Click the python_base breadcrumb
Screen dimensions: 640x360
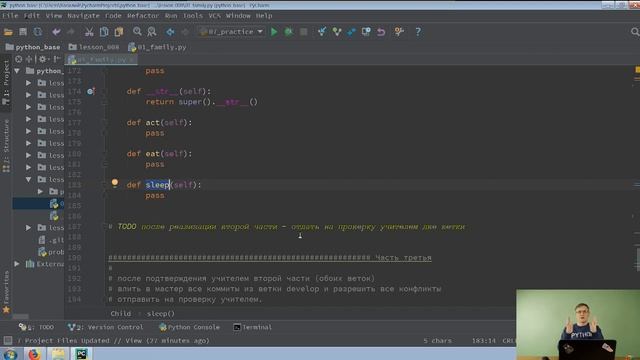[33, 47]
